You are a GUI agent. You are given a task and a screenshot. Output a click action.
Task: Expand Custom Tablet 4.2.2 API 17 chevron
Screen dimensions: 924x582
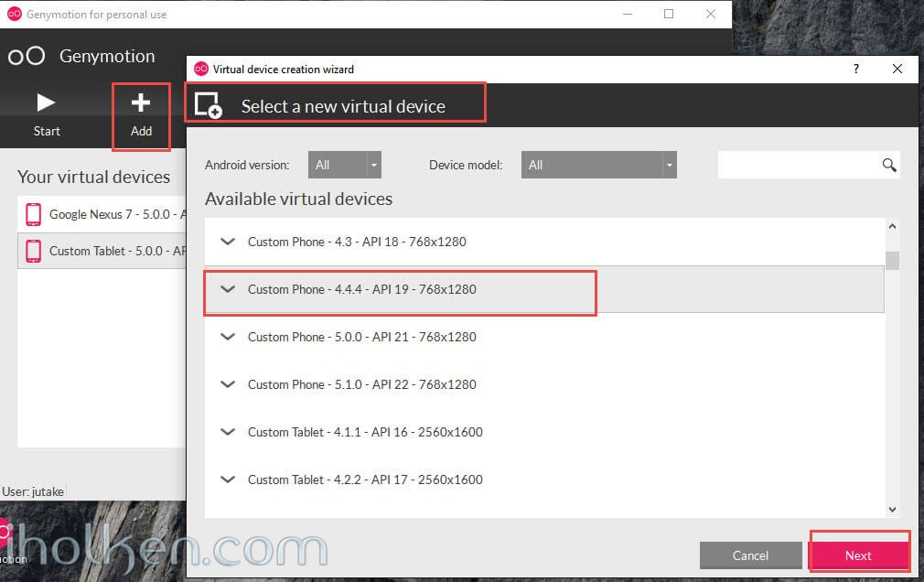tap(228, 480)
